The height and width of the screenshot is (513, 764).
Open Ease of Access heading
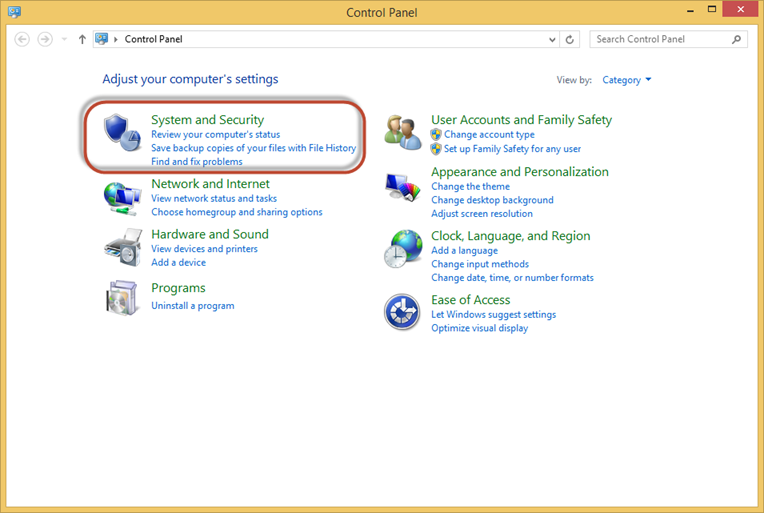click(x=470, y=300)
